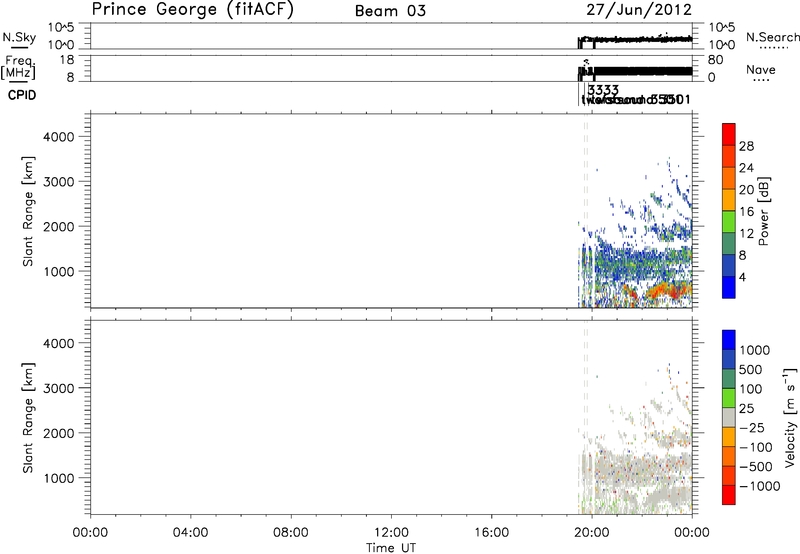Pick the light green Power segment between 12 and 16
Viewport: 800px width, 554px height.
coord(729,222)
